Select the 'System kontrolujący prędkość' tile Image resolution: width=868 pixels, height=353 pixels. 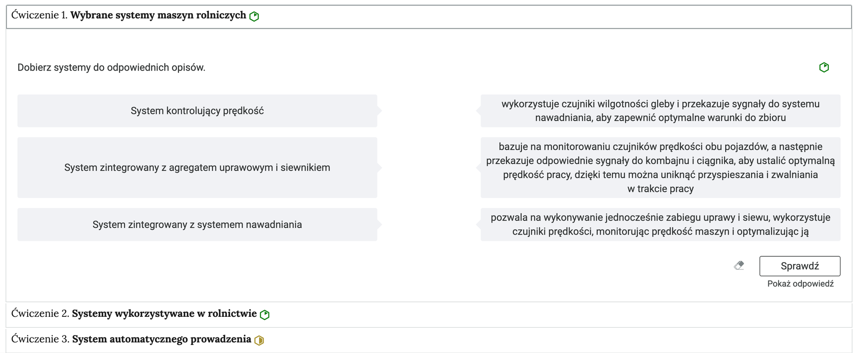[x=198, y=110]
